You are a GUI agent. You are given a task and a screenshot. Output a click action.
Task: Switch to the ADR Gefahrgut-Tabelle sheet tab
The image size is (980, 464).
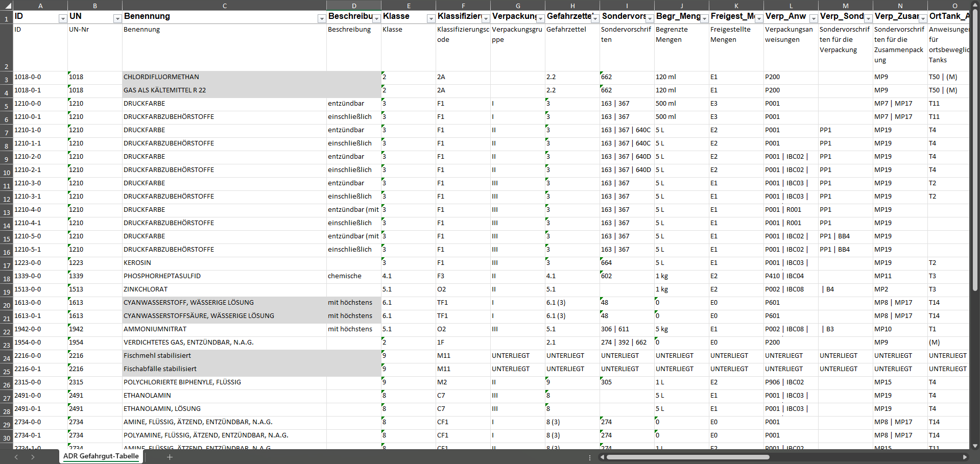tap(101, 456)
